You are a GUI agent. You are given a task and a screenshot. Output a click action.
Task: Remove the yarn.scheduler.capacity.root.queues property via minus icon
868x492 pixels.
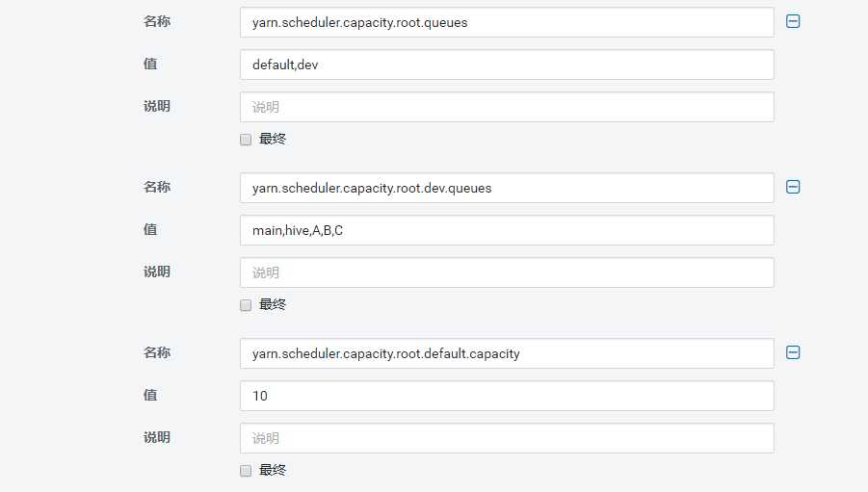[793, 21]
